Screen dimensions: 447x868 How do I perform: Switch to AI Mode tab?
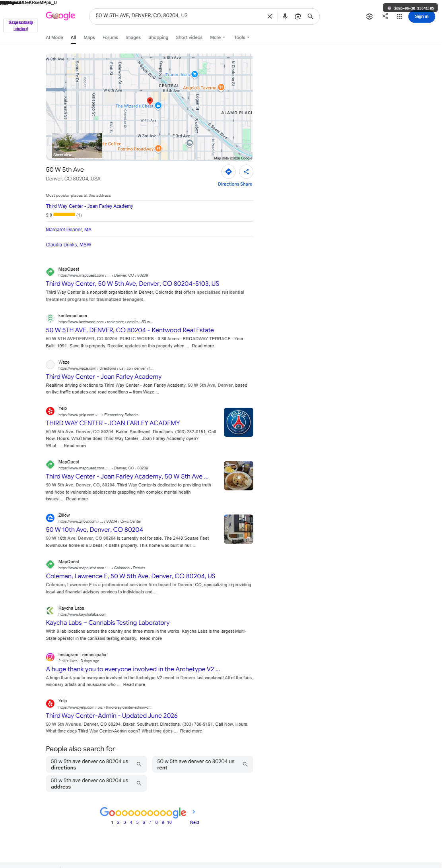(54, 37)
